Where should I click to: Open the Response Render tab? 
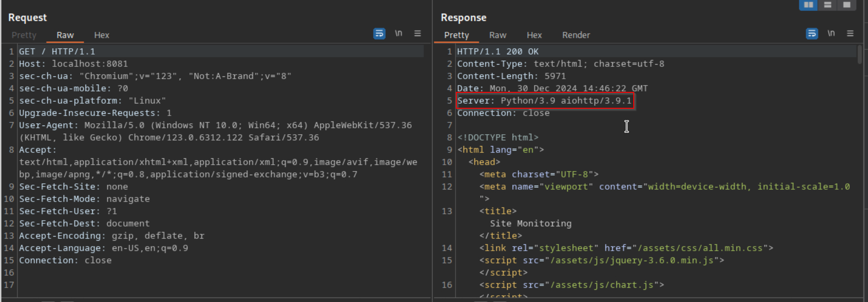pos(575,35)
